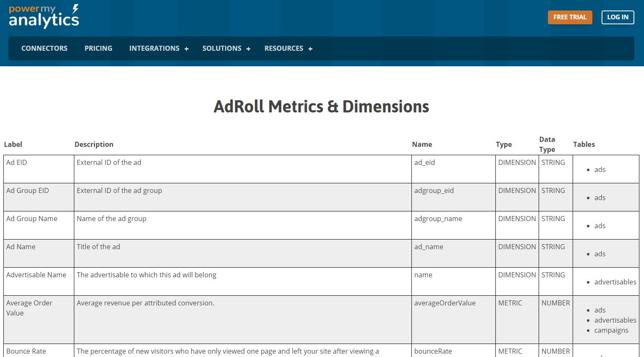The image size is (644, 357).
Task: Select 'advertisables' in Average Order Value tables
Action: (615, 320)
